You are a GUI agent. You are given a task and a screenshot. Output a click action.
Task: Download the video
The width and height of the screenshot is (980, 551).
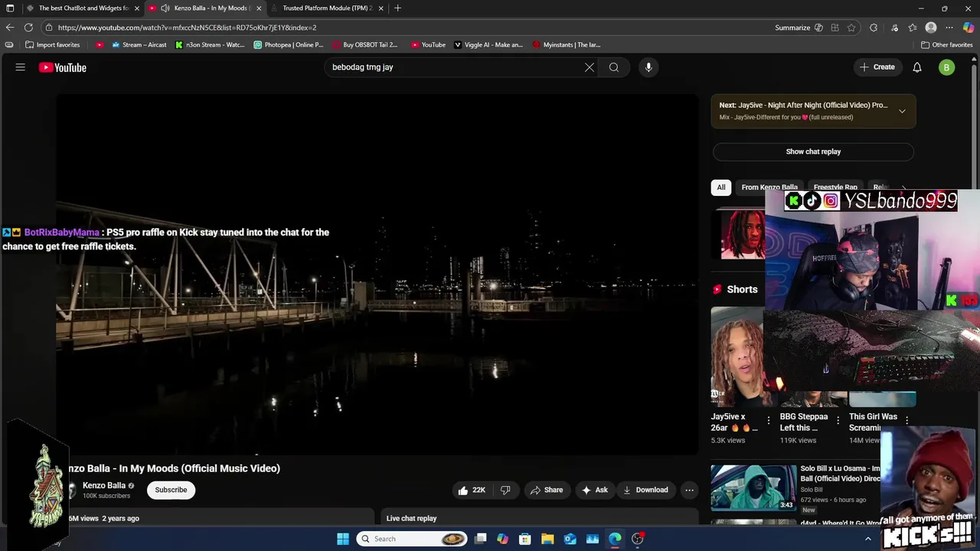645,490
